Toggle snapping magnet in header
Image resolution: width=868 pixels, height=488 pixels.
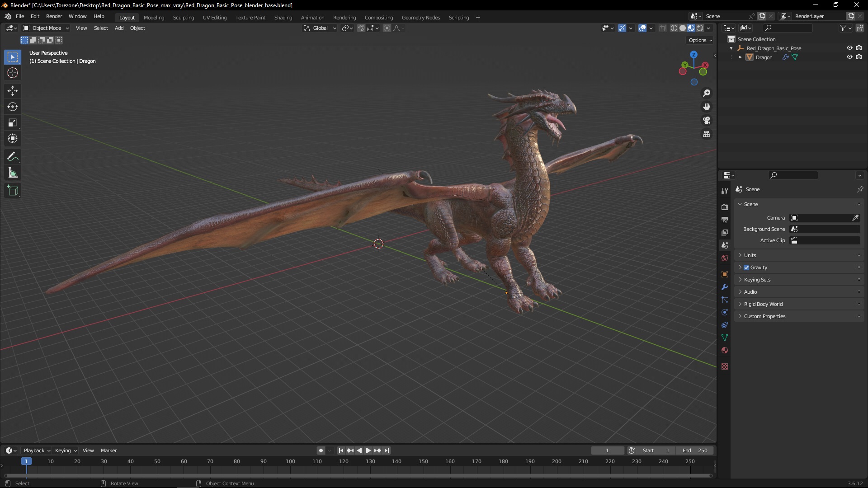coord(361,28)
